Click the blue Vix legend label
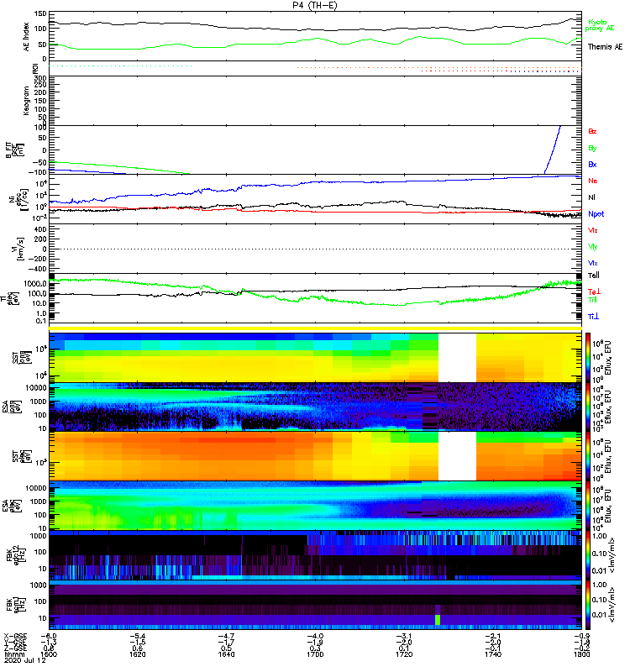This screenshot has height=672, width=630. (593, 264)
